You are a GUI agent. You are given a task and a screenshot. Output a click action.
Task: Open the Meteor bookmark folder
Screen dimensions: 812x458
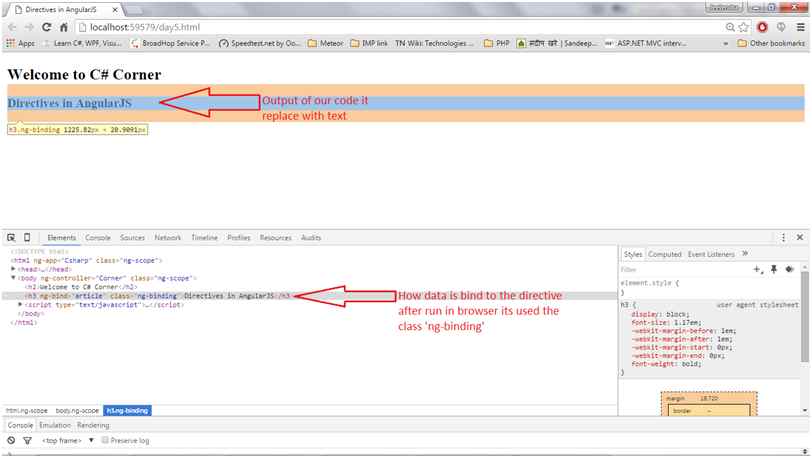coord(325,44)
